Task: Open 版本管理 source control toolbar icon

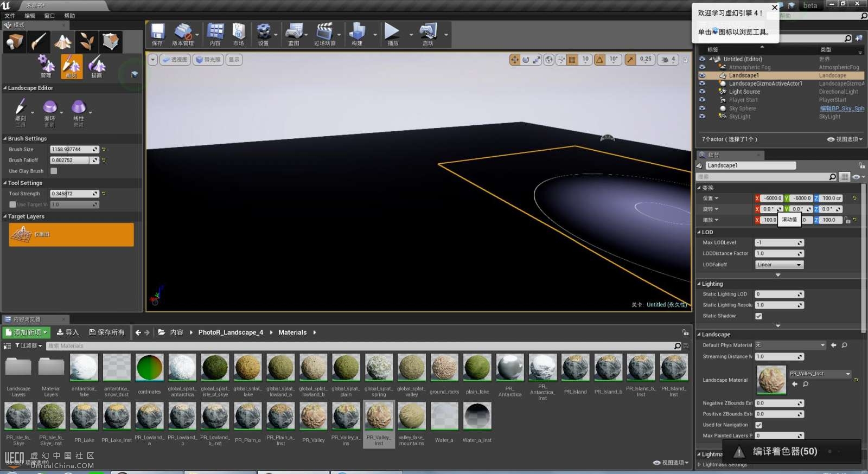Action: click(183, 35)
